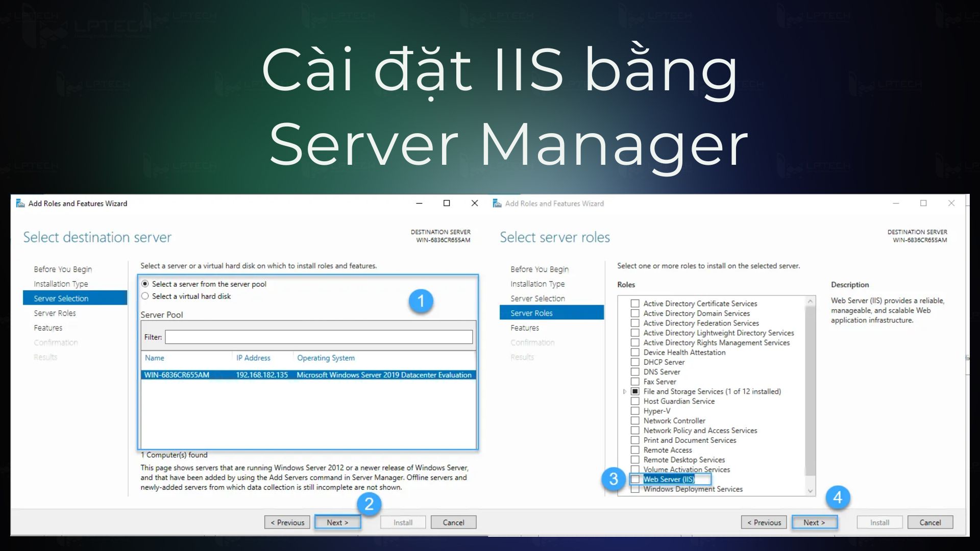Click Previous in destination server wizard
Viewport: 980px width, 551px height.
287,522
